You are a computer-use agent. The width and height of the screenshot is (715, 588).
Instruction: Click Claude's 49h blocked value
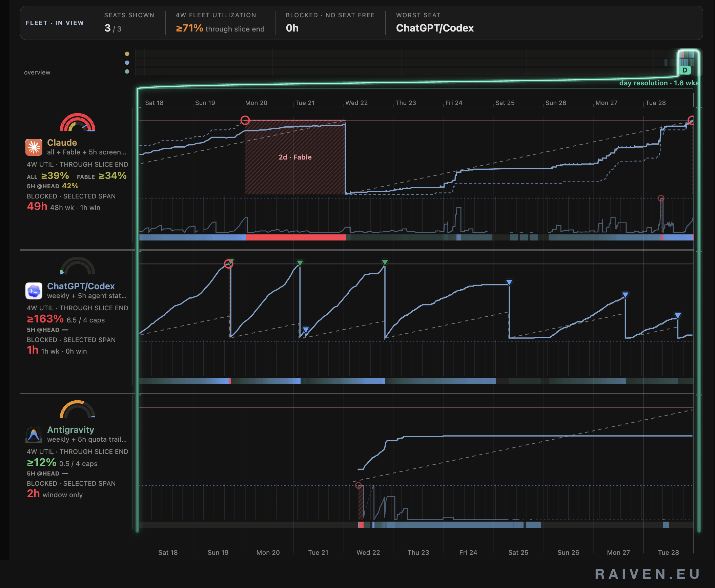(x=37, y=206)
